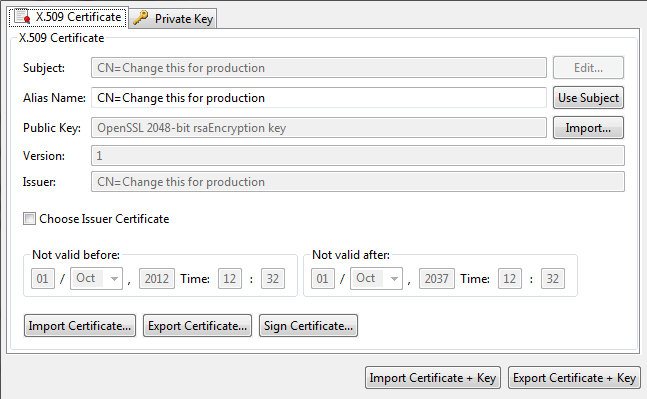Click the Not valid after year 2037 field
Image resolution: width=647 pixels, height=399 pixels.
coord(437,279)
